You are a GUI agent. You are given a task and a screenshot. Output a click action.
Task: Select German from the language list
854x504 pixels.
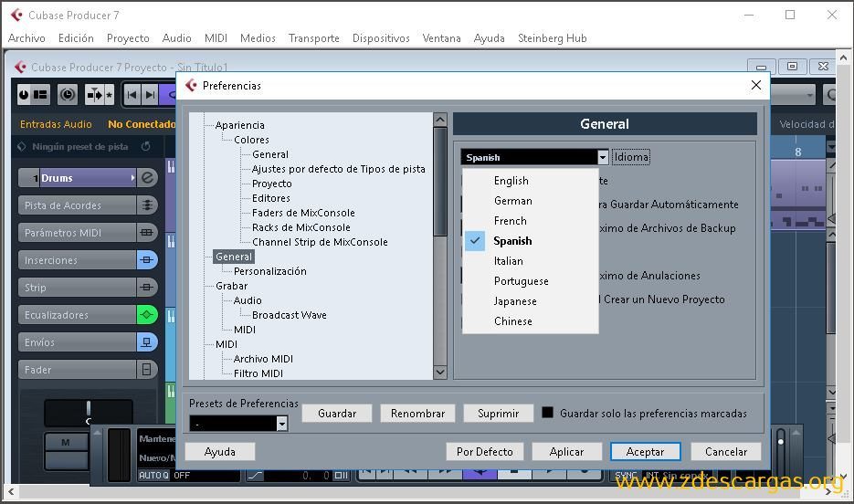(x=531, y=200)
